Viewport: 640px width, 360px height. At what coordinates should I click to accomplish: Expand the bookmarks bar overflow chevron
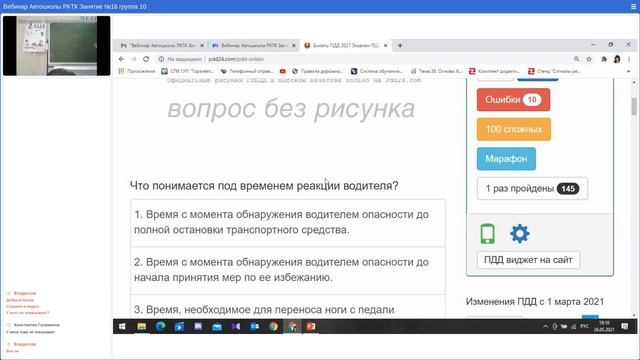point(629,71)
